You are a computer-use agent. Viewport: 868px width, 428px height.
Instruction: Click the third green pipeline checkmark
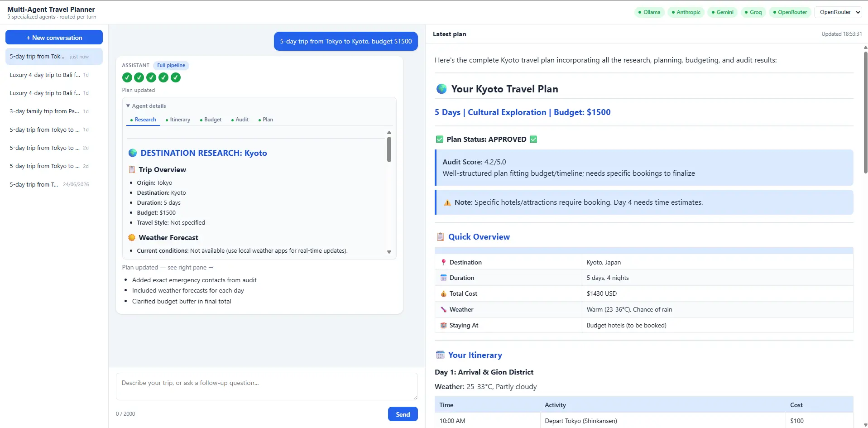(151, 77)
